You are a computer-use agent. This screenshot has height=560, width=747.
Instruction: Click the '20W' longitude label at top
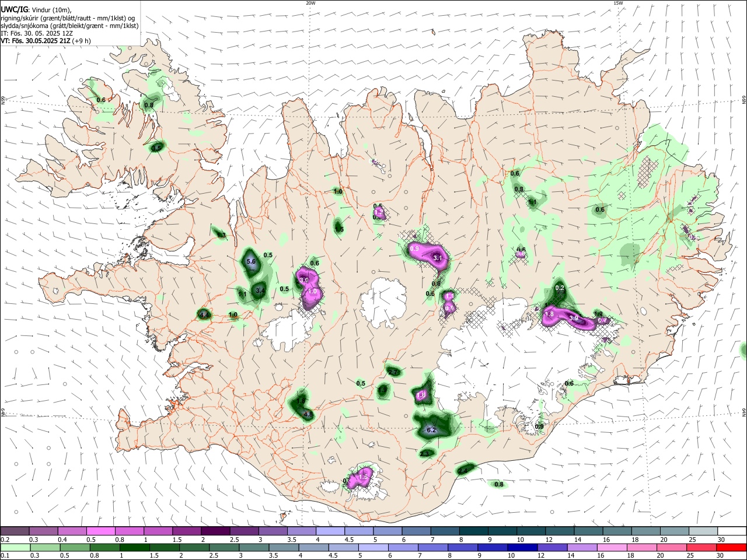point(310,3)
